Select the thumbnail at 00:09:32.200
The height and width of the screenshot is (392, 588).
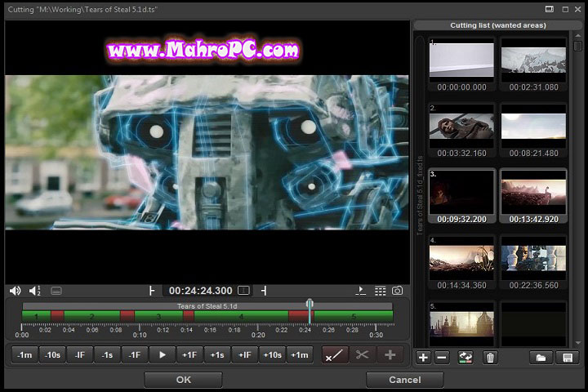[x=461, y=196]
